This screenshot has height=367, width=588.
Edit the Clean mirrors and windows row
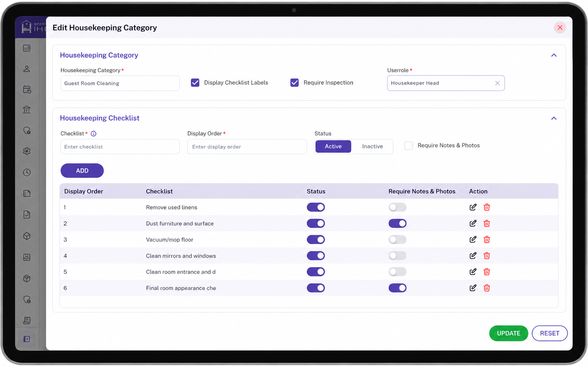tap(473, 256)
